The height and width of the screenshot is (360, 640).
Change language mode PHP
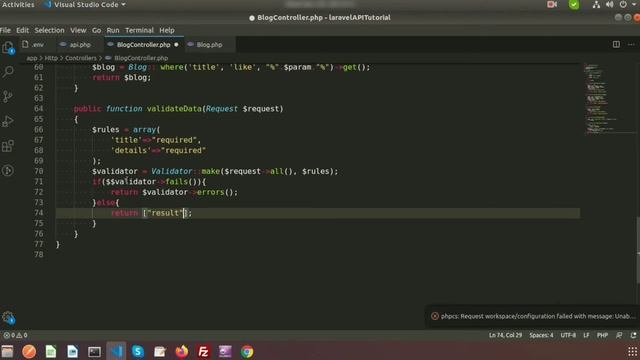click(x=602, y=335)
